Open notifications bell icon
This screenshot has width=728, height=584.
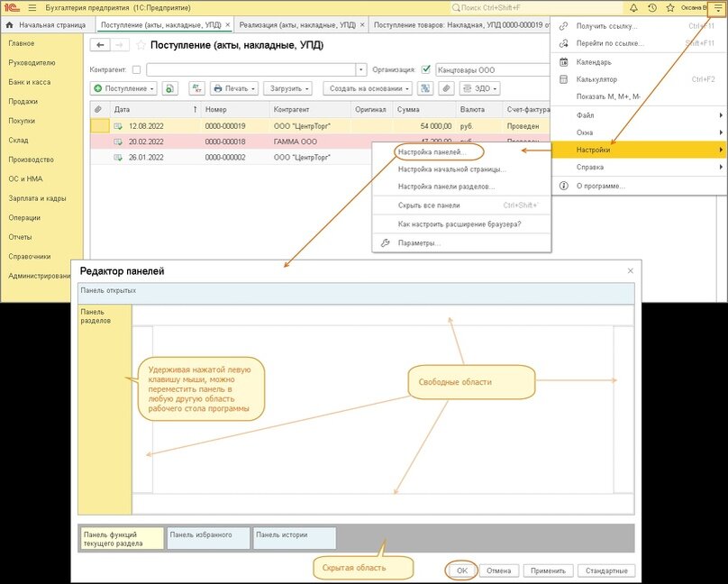(x=633, y=8)
